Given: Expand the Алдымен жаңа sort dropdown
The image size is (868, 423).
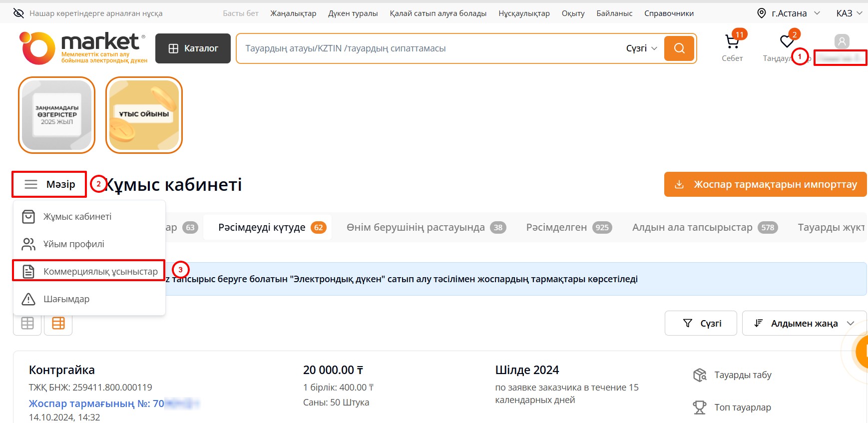Looking at the screenshot, I should [804, 323].
